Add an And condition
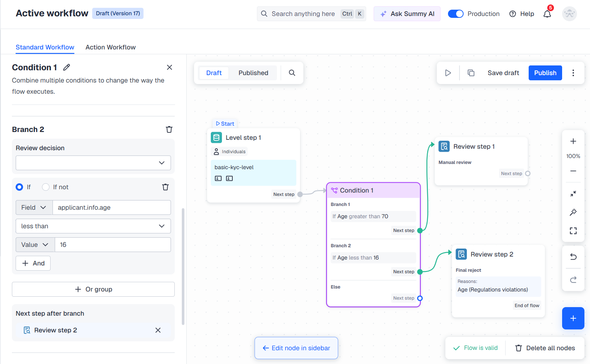 33,263
